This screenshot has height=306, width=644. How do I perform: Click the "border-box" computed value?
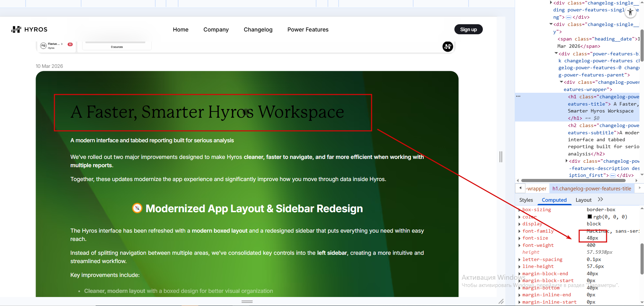601,210
